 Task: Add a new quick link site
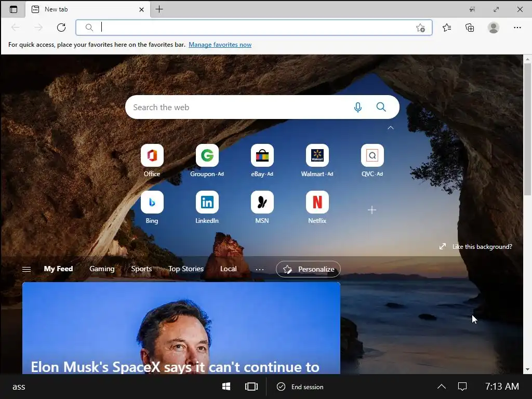[372, 210]
